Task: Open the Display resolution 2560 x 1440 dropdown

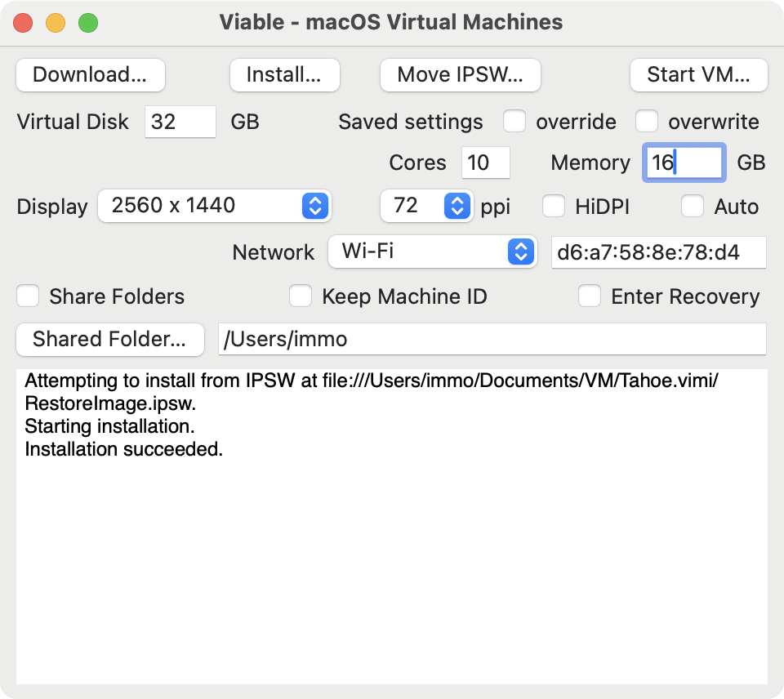Action: tap(215, 206)
